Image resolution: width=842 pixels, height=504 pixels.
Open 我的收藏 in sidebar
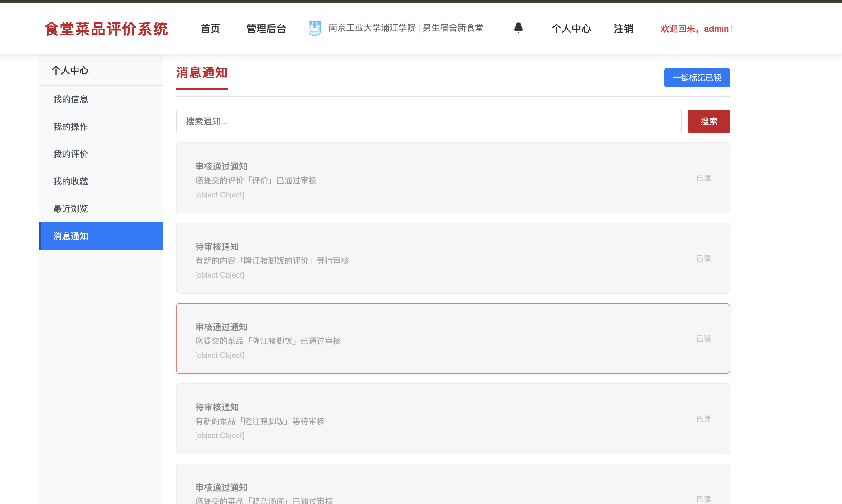(x=71, y=181)
